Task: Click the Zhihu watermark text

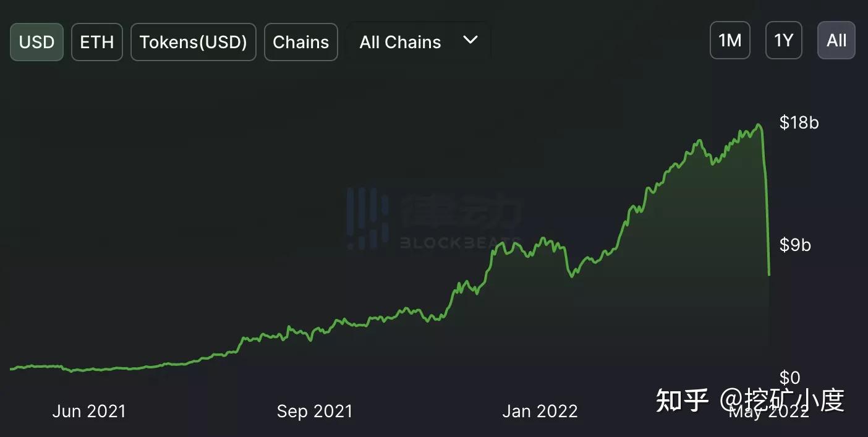Action: pyautogui.click(x=750, y=400)
